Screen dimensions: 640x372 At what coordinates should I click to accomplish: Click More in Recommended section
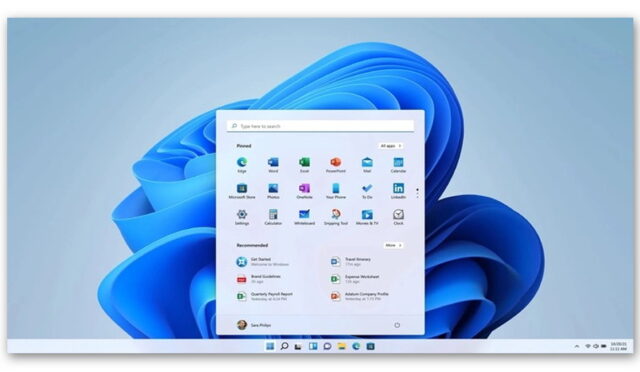[x=393, y=245]
